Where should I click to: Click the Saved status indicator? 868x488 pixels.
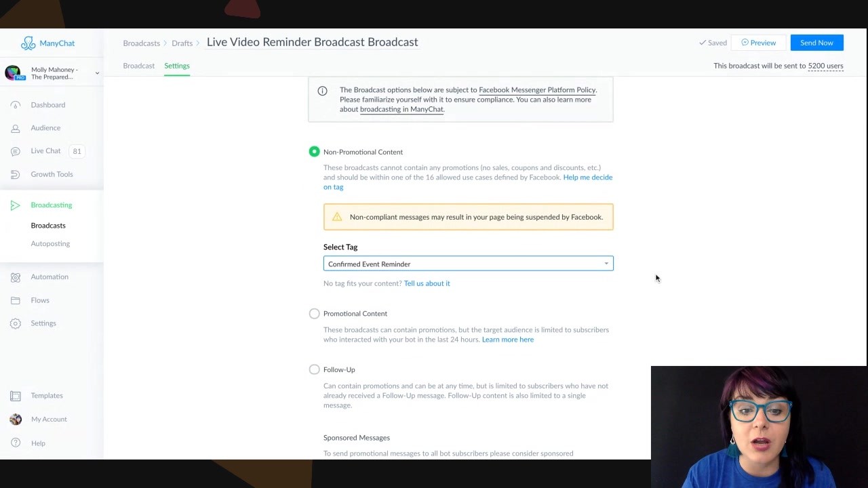click(713, 43)
